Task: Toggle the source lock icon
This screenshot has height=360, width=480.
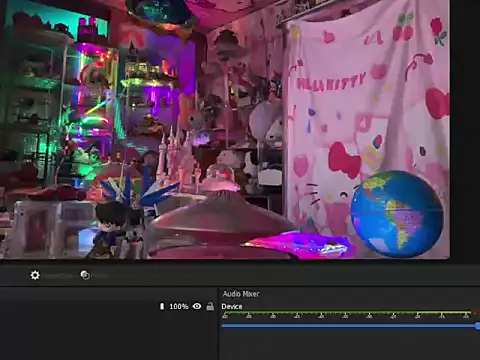Action: 210,306
